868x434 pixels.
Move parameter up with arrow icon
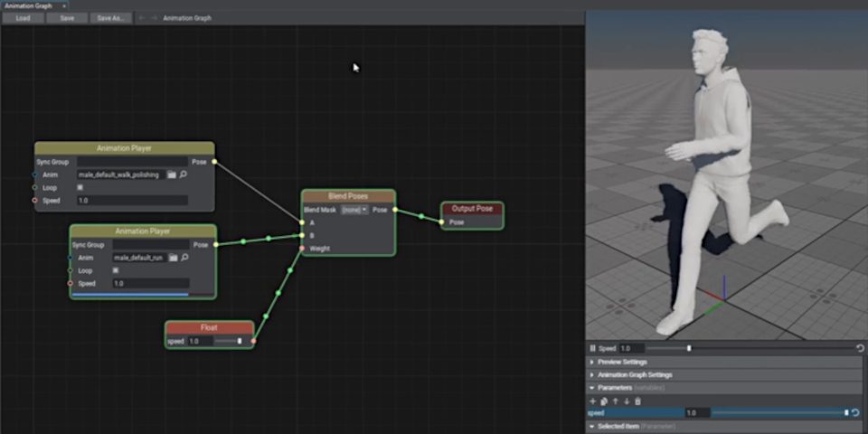(x=615, y=401)
